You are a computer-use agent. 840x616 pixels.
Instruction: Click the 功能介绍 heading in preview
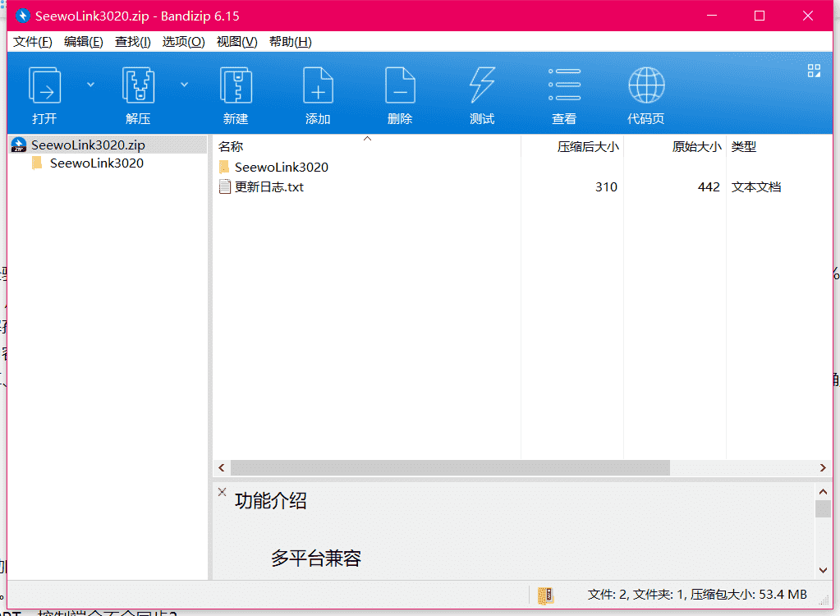click(270, 501)
